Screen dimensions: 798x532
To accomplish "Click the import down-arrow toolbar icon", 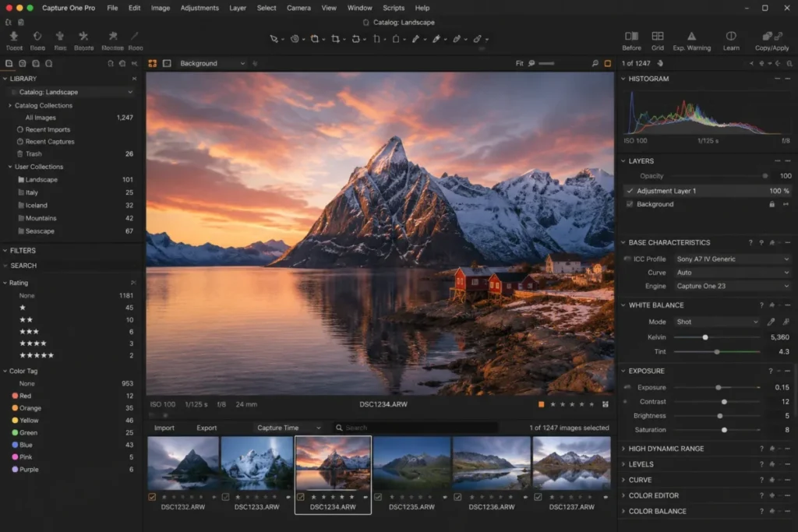I will [x=14, y=36].
